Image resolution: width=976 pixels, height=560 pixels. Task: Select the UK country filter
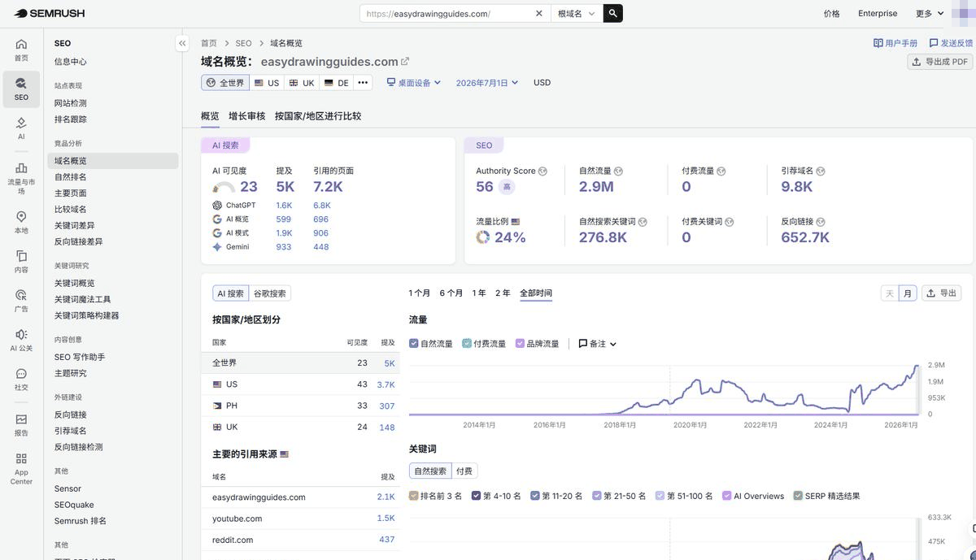(302, 83)
